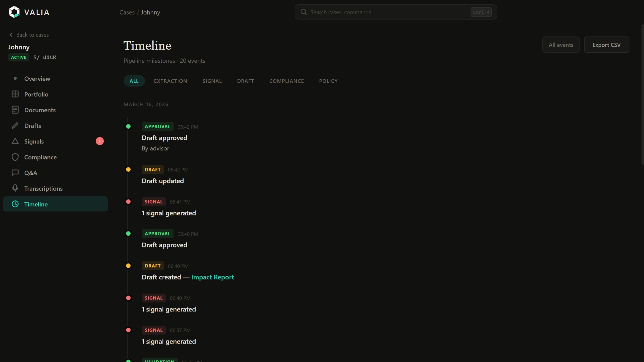The width and height of the screenshot is (644, 362).
Task: Switch to the EXTRACTION filter tab
Action: [170, 81]
